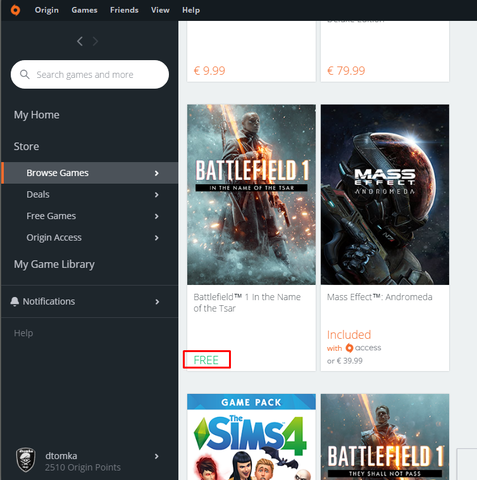Click the dtomka profile avatar

pyautogui.click(x=26, y=460)
